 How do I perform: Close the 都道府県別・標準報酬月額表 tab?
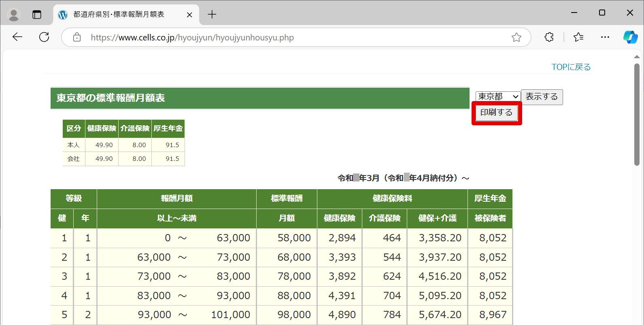(x=189, y=15)
